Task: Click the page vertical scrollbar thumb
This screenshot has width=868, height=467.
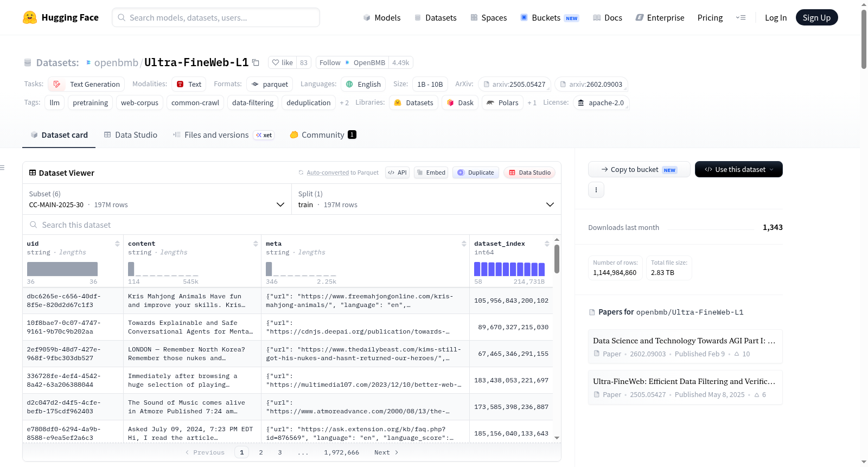Action: 864,39
